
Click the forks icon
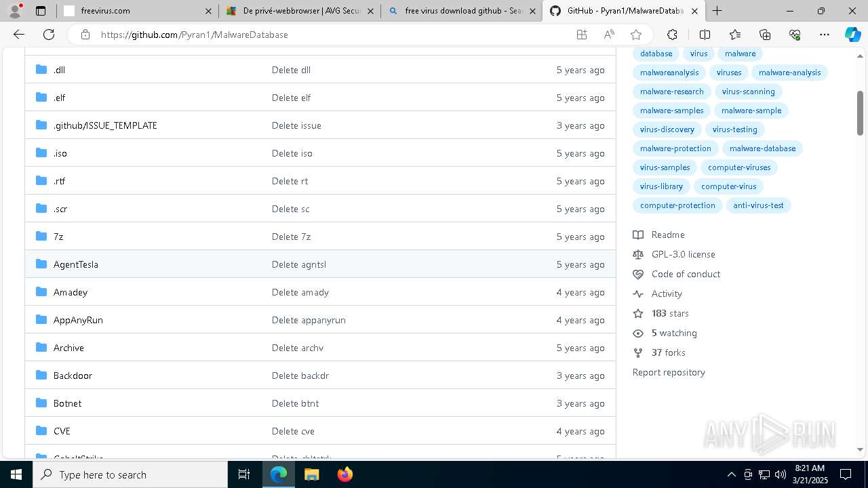pyautogui.click(x=638, y=352)
